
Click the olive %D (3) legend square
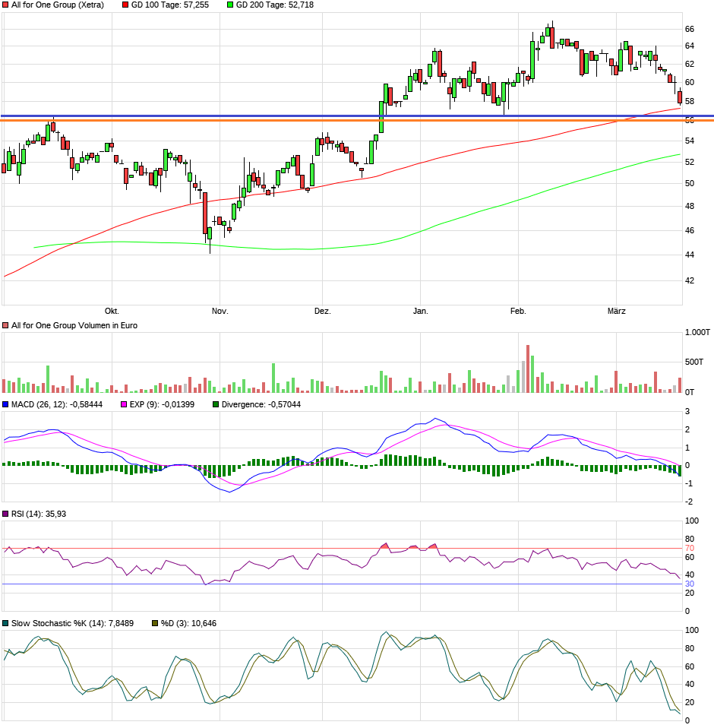coord(155,623)
